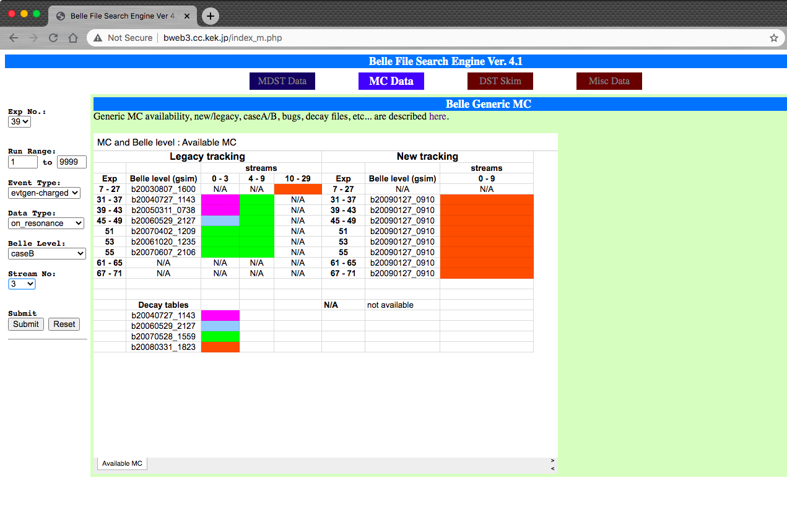The image size is (787, 532).
Task: Click the browser forward arrow
Action: [x=33, y=38]
